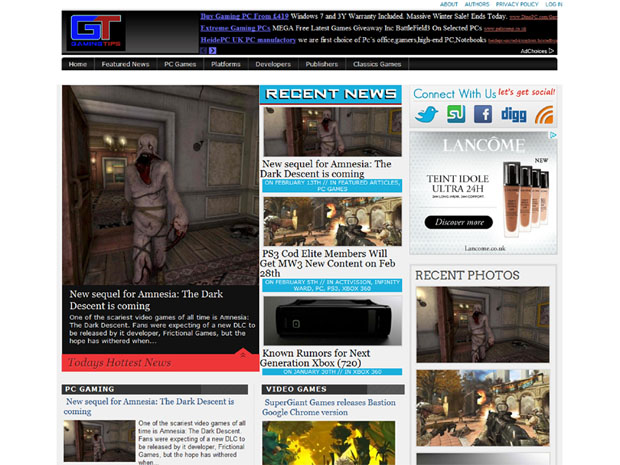Click Amnesia thumbnail under Recent News
Screen dimensions: 620x465
point(333,132)
